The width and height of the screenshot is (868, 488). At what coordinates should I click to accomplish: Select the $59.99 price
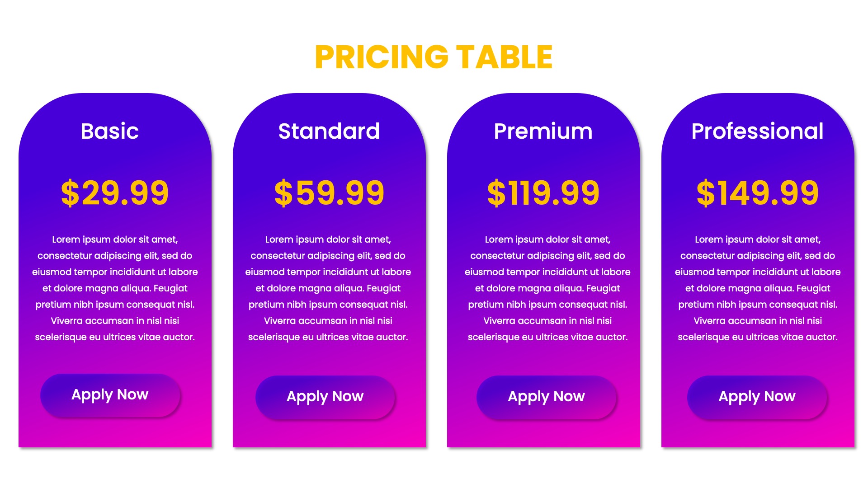[x=329, y=193]
